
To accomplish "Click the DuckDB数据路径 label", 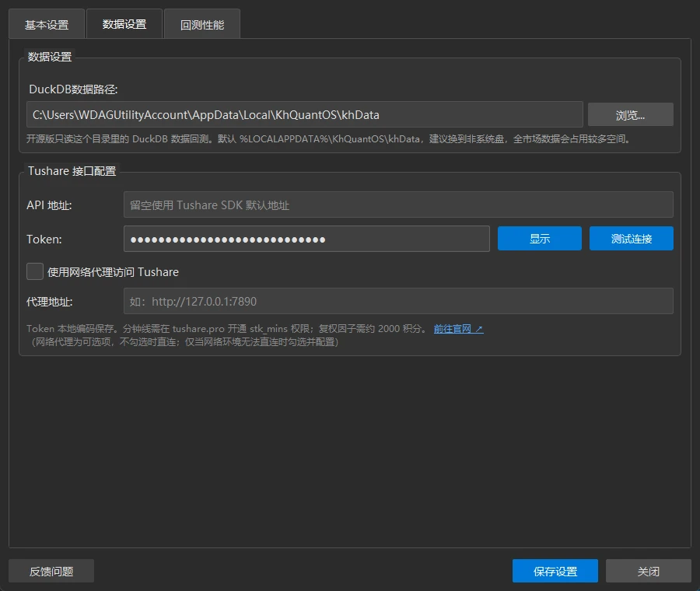I will pos(73,89).
